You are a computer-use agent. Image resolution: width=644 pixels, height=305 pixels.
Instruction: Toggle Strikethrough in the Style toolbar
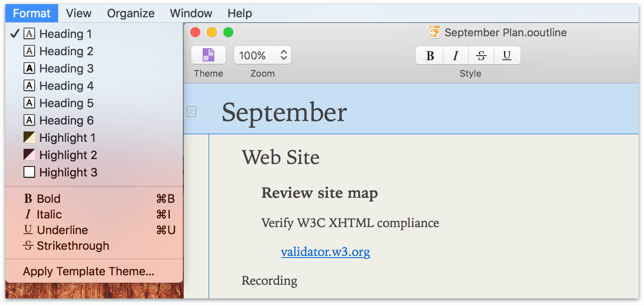tap(481, 55)
